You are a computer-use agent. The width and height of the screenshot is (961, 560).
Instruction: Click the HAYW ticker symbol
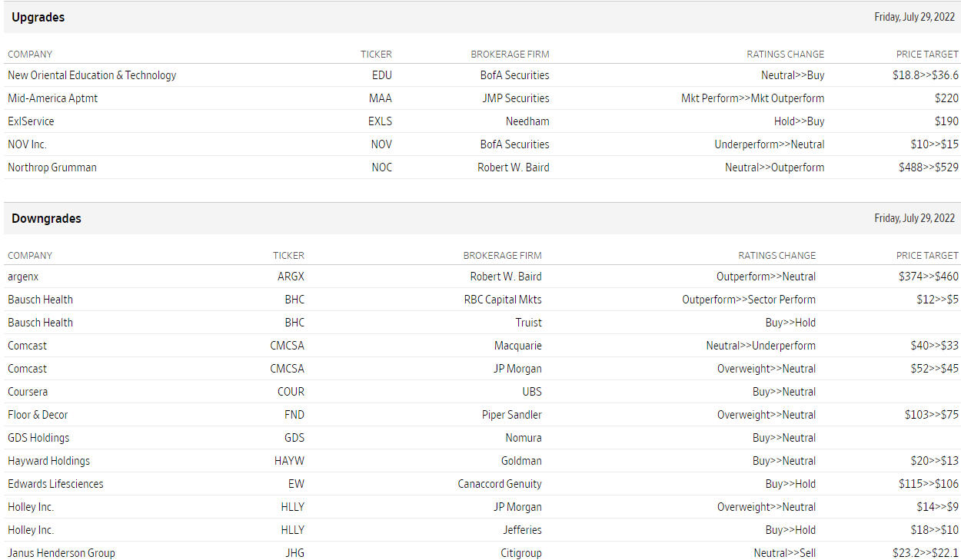point(289,461)
